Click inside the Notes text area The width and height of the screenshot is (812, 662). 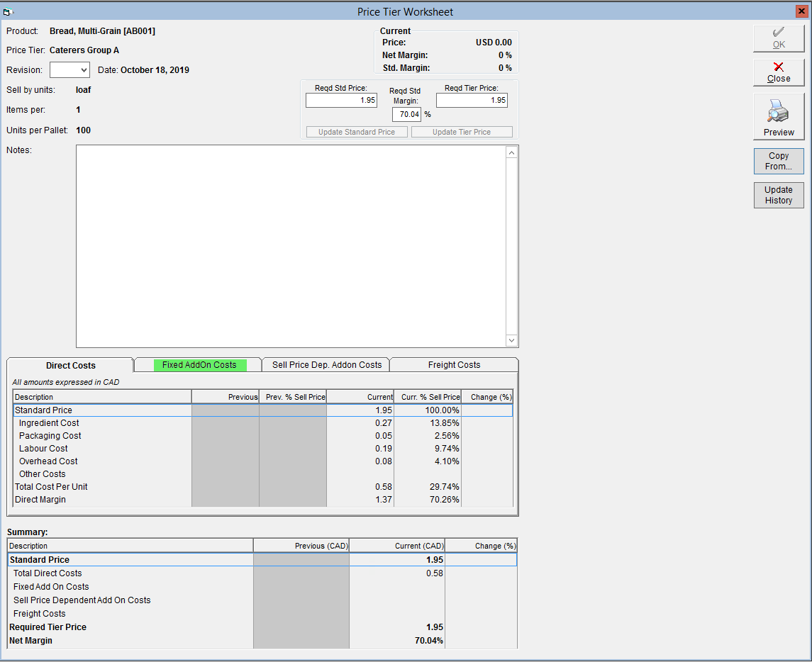coord(291,247)
